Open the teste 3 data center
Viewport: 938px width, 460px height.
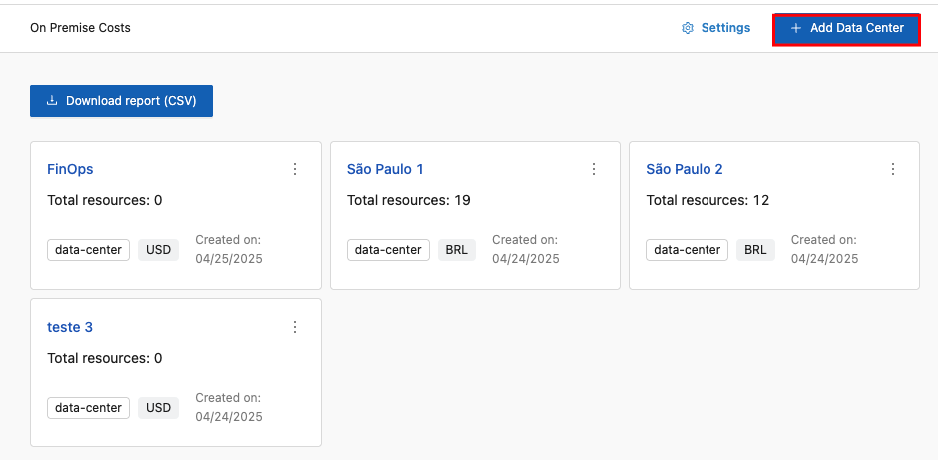coord(70,327)
